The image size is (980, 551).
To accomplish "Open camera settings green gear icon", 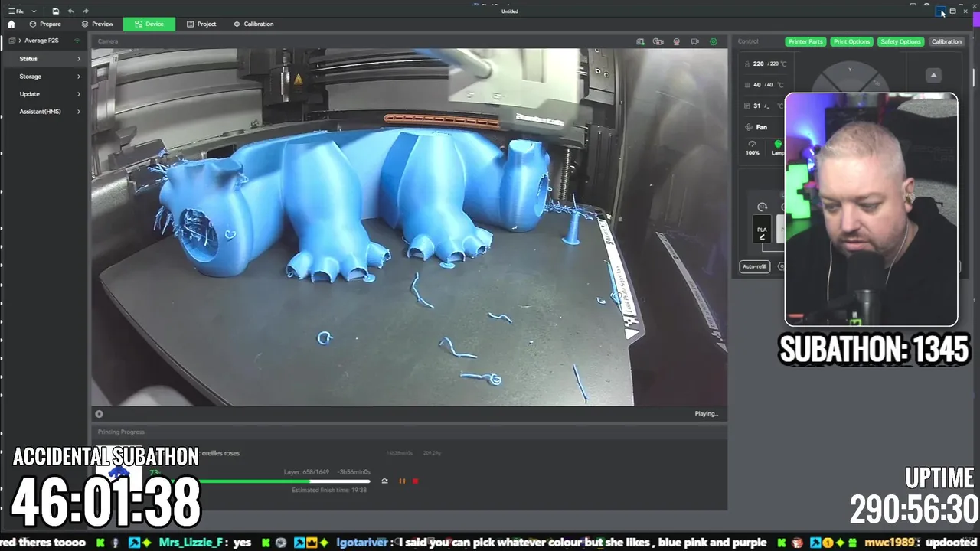I will pos(714,41).
